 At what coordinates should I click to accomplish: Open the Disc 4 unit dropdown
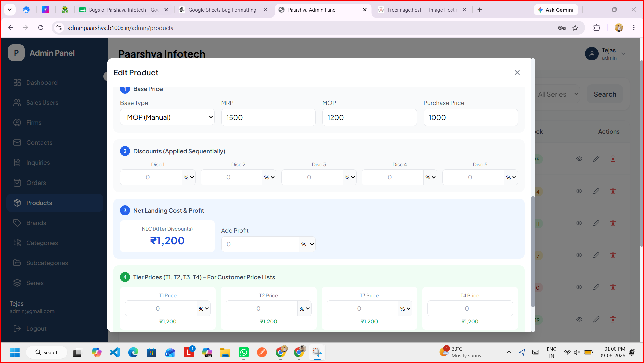tap(430, 177)
